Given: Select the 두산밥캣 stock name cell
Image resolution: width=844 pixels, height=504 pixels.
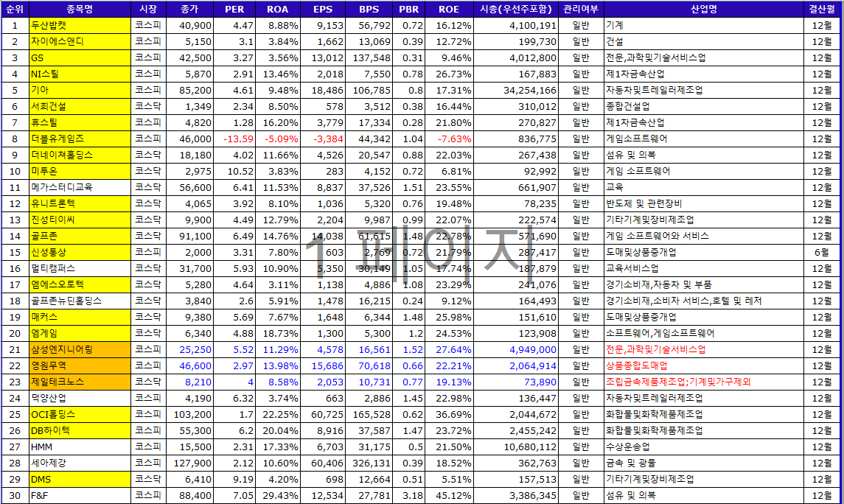Looking at the screenshot, I should point(80,25).
